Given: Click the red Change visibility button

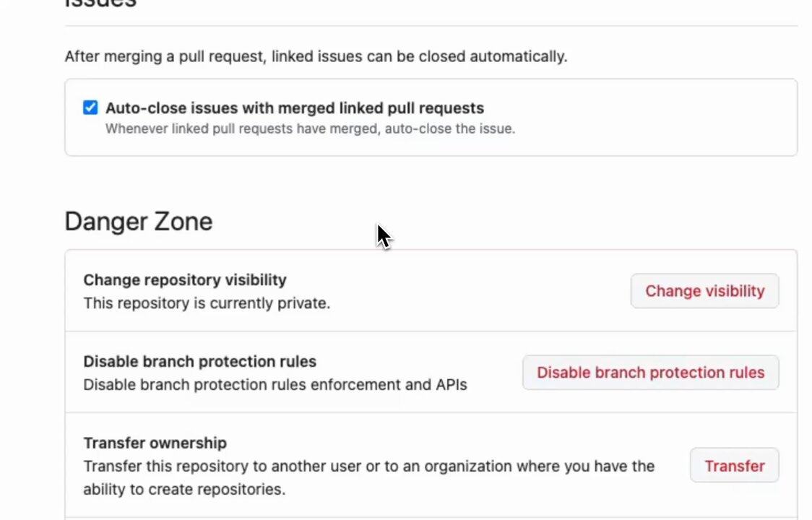Looking at the screenshot, I should click(704, 291).
